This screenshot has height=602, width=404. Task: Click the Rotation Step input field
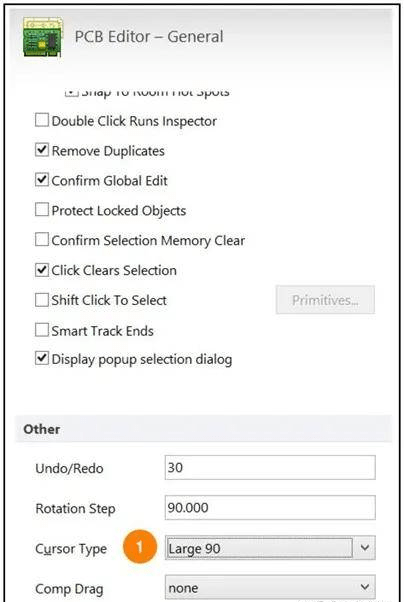(x=270, y=508)
